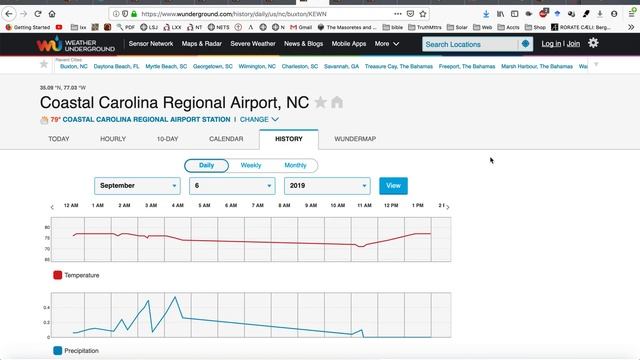The height and width of the screenshot is (360, 640).
Task: Click the green padlock security icon
Action: [x=134, y=14]
